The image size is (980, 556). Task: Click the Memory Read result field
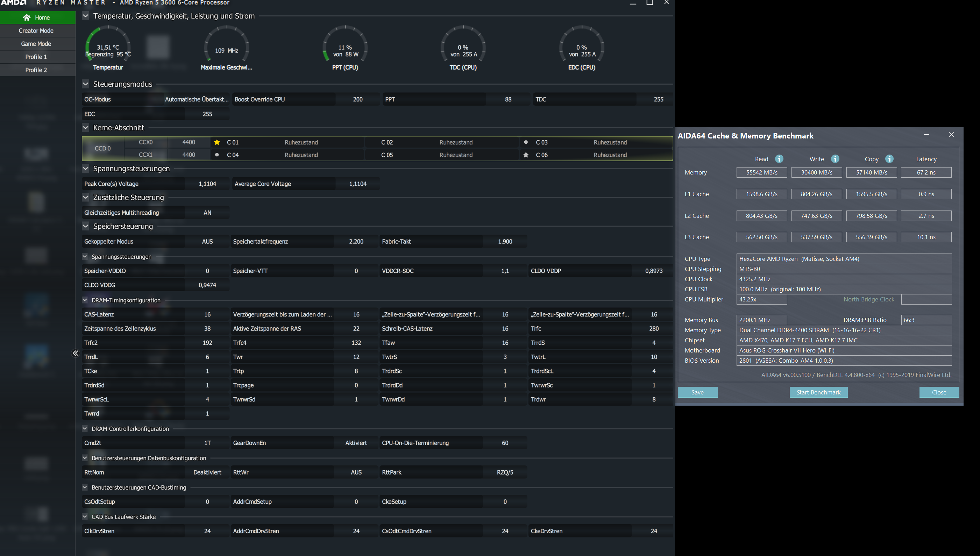tap(761, 172)
